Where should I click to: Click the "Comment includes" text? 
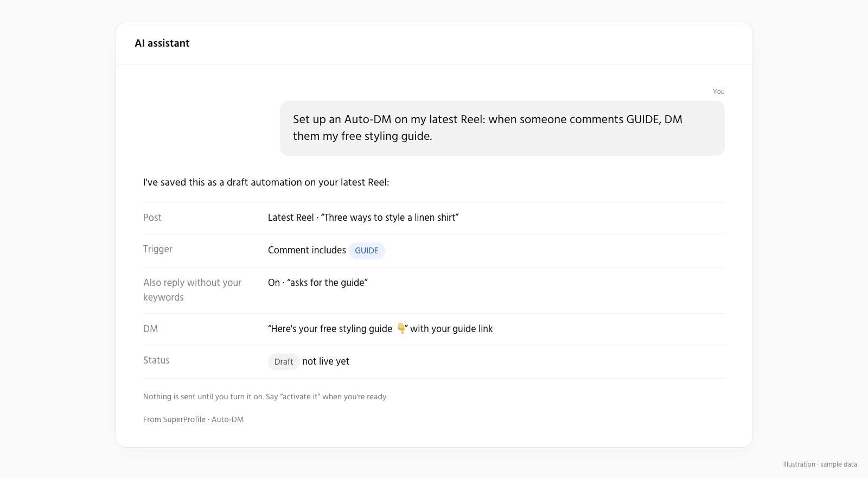pos(307,250)
